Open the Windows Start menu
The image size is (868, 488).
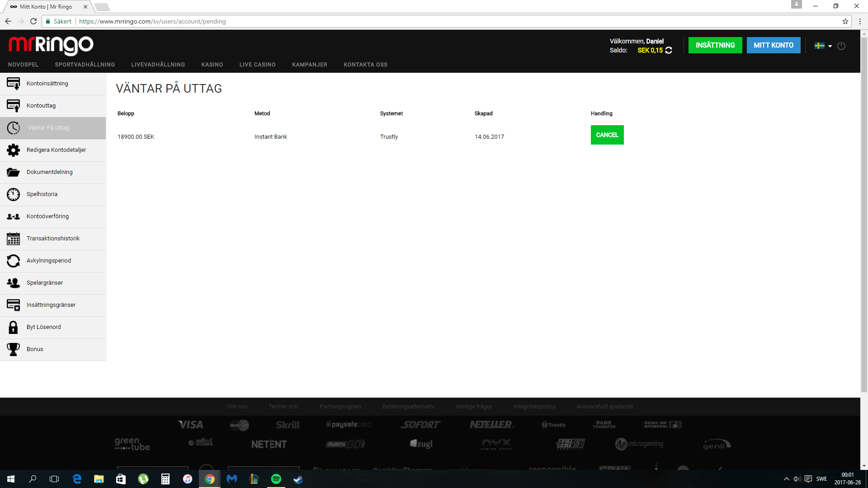click(x=11, y=479)
